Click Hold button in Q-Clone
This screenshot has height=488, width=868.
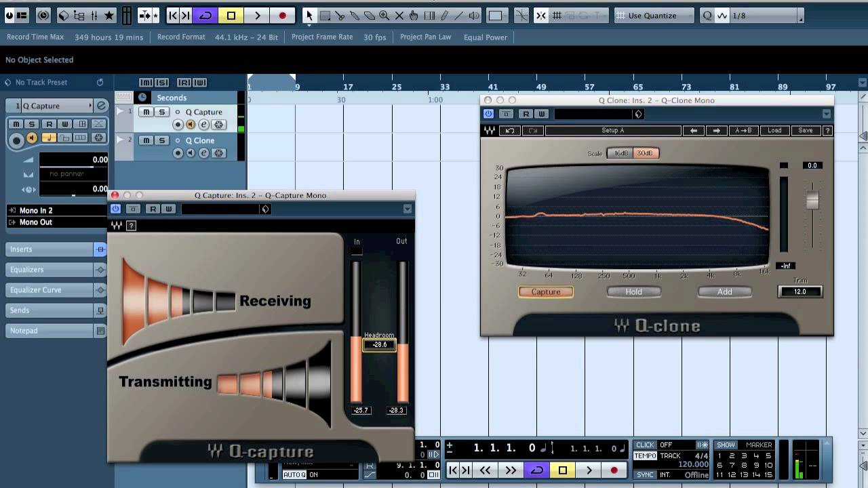pos(634,292)
